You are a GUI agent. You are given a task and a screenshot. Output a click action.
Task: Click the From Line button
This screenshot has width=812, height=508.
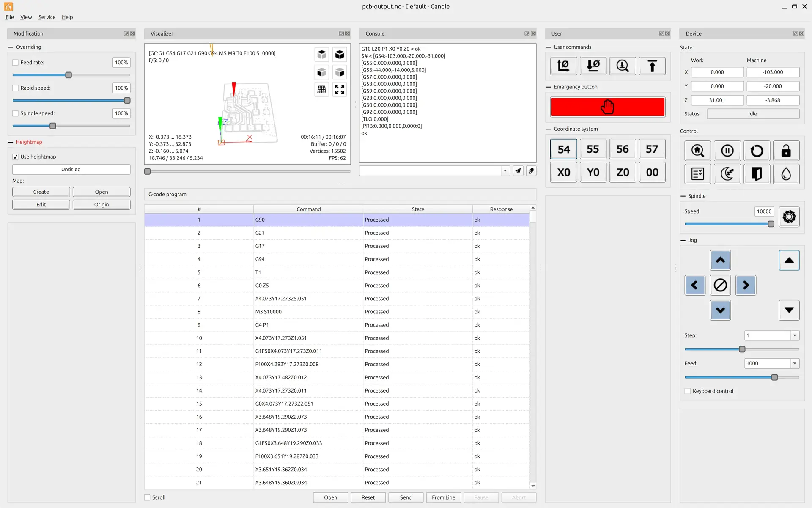click(443, 497)
